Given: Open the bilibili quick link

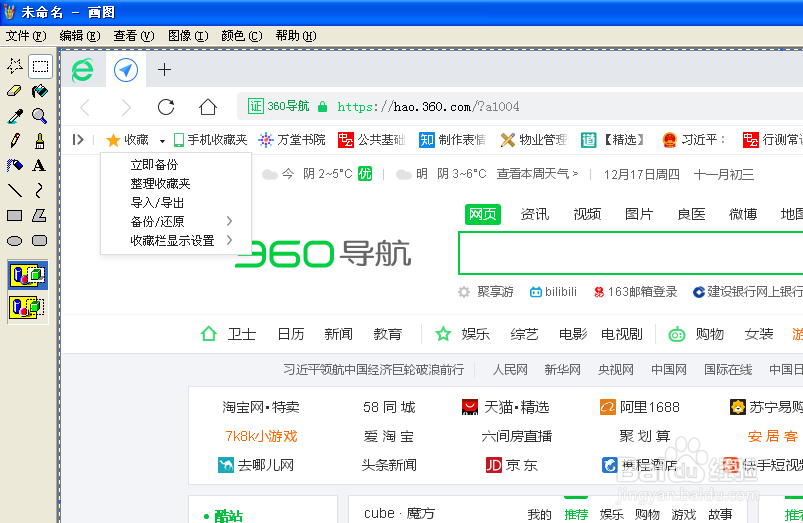Looking at the screenshot, I should [x=553, y=292].
